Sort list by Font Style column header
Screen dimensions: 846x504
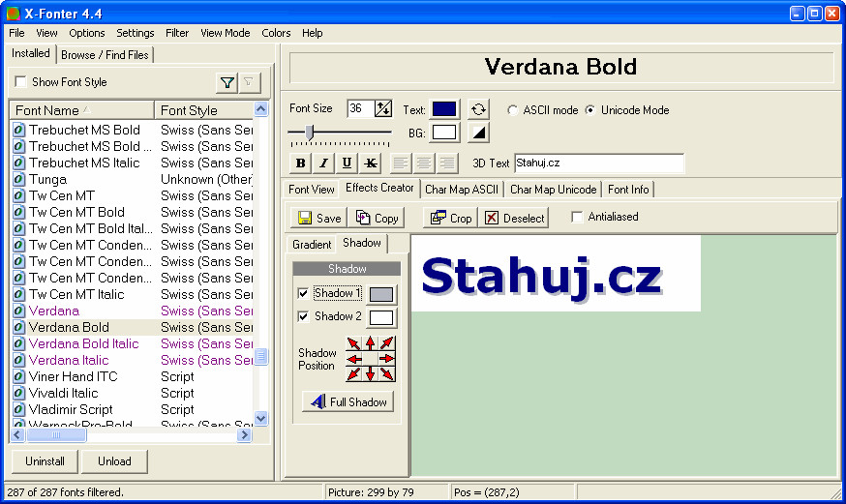(x=204, y=110)
